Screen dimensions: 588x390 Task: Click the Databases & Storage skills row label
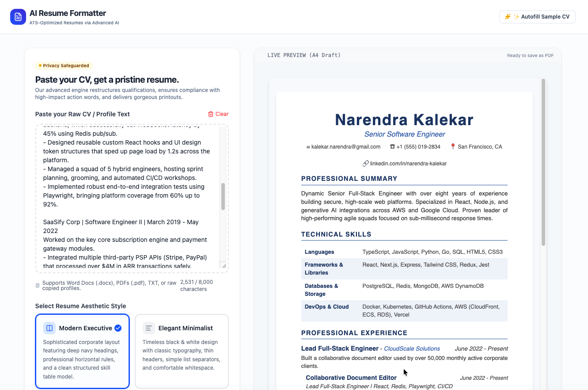click(x=321, y=290)
